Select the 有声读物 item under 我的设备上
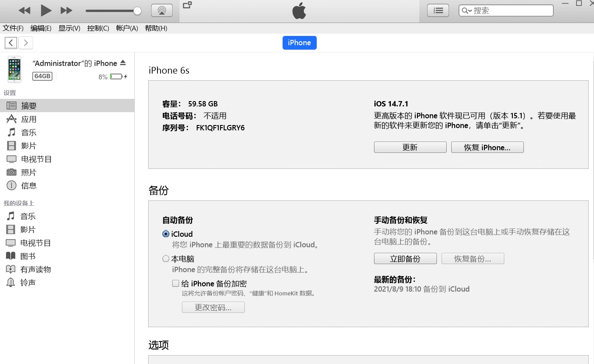The image size is (594, 364). point(33,269)
